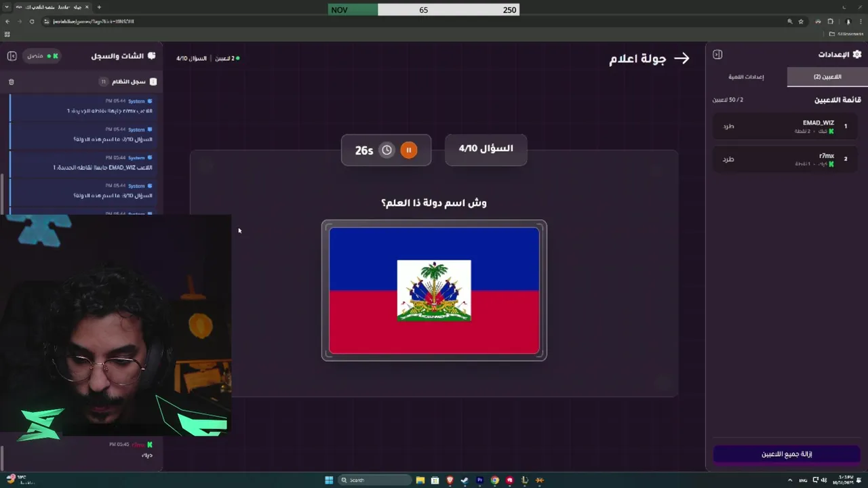Open the All Bookmarks folder
Screen dimensions: 868x488
846,34
